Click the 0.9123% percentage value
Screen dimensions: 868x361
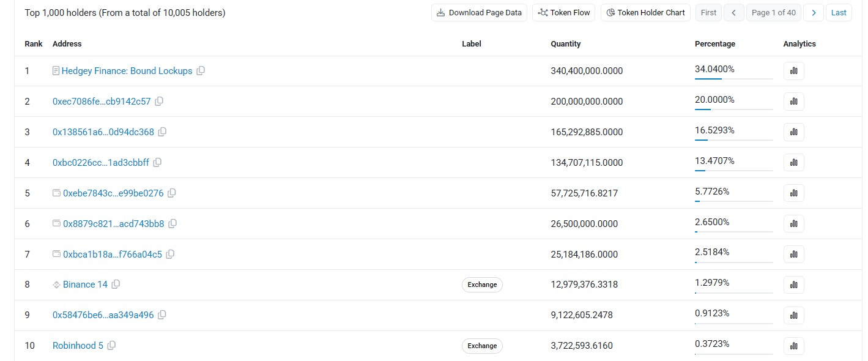712,313
